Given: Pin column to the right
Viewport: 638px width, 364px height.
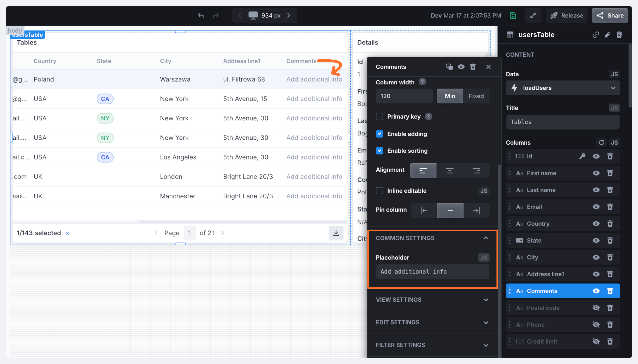Looking at the screenshot, I should click(x=476, y=211).
